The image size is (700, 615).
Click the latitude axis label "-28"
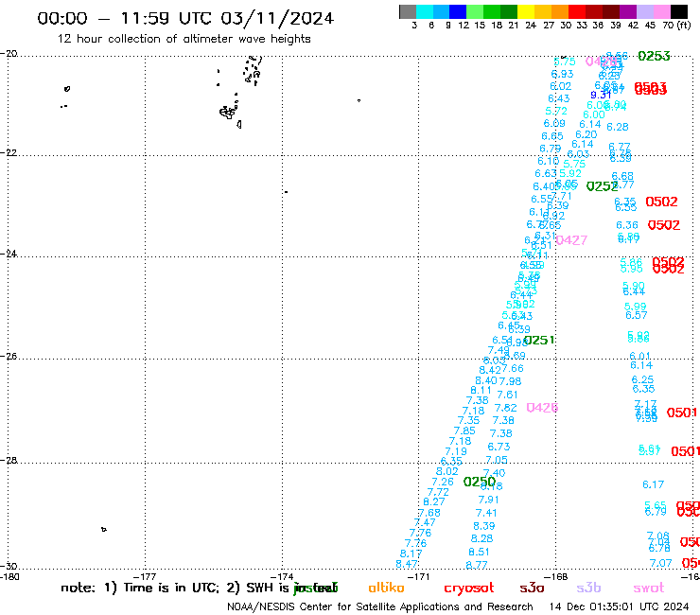9,461
